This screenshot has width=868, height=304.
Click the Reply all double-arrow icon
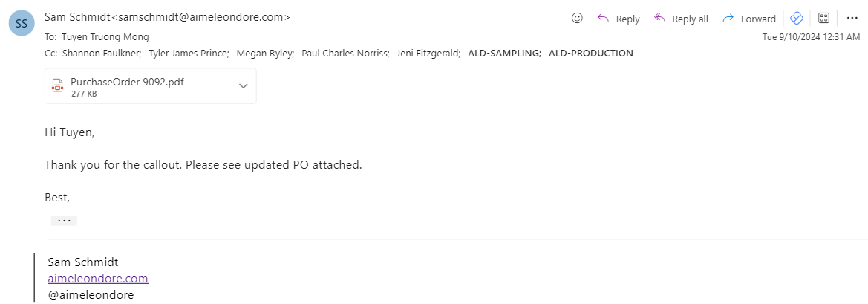(659, 19)
